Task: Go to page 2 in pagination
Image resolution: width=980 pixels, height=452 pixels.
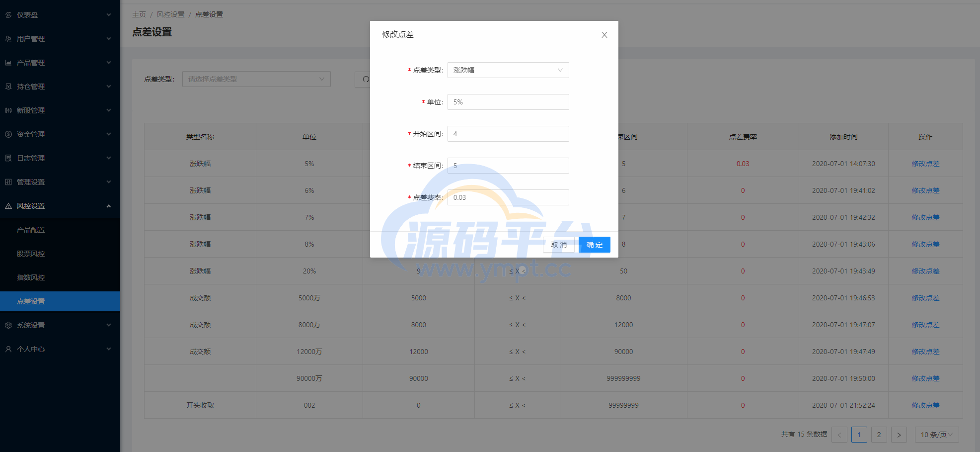Action: 879,435
